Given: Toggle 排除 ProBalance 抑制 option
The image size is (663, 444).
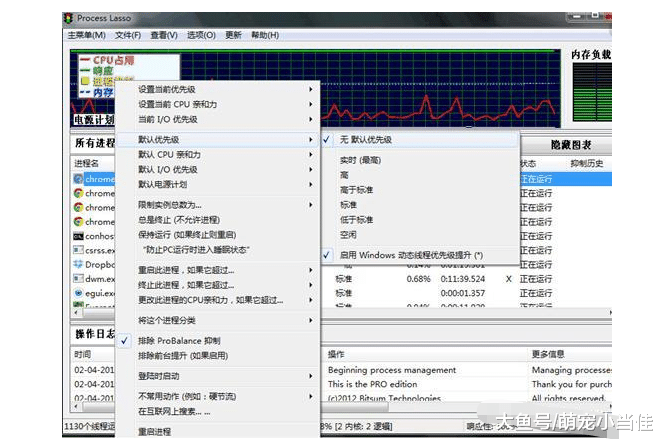Looking at the screenshot, I should [218, 340].
